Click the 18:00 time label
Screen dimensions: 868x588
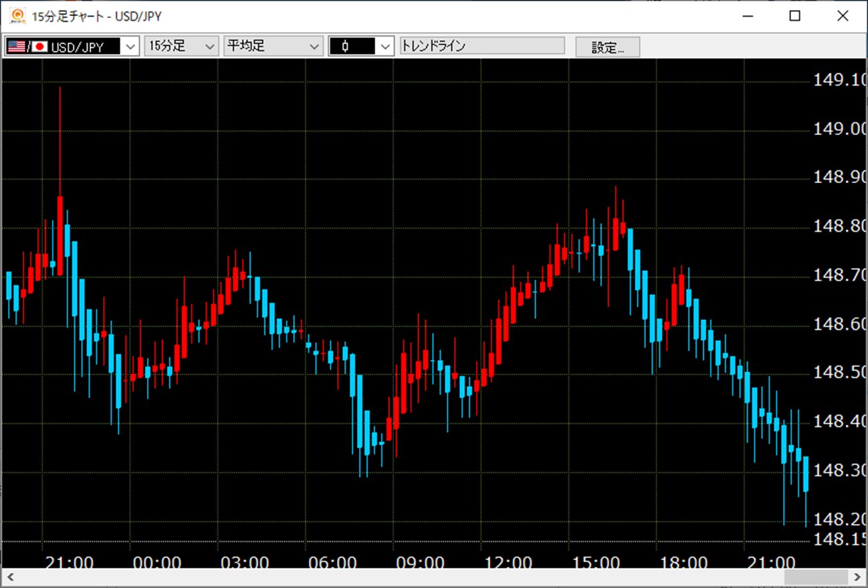click(x=683, y=563)
